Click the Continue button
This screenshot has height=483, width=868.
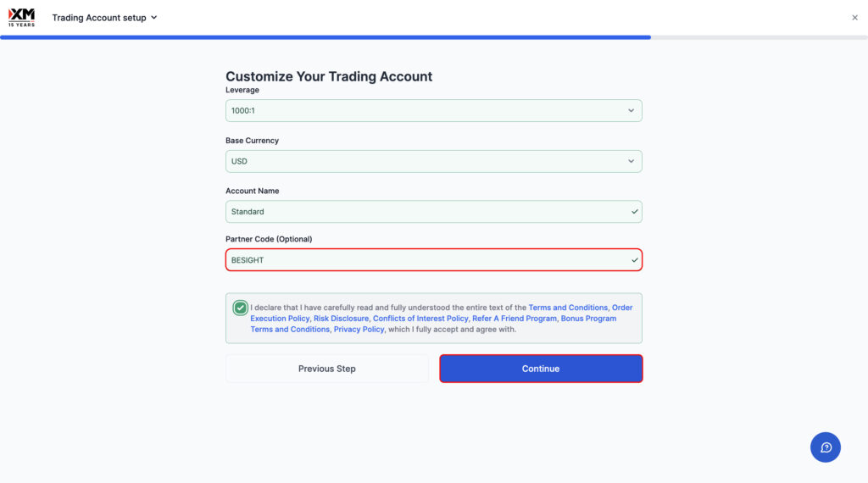point(541,369)
